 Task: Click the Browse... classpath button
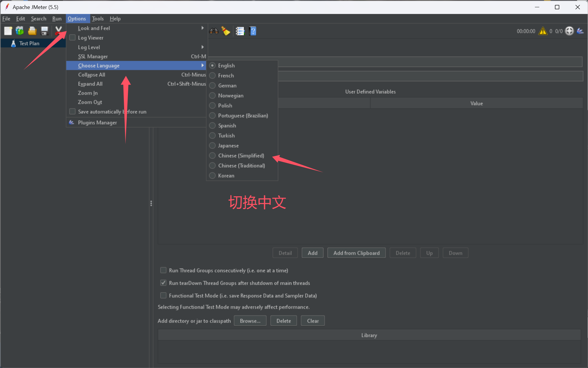pos(250,321)
